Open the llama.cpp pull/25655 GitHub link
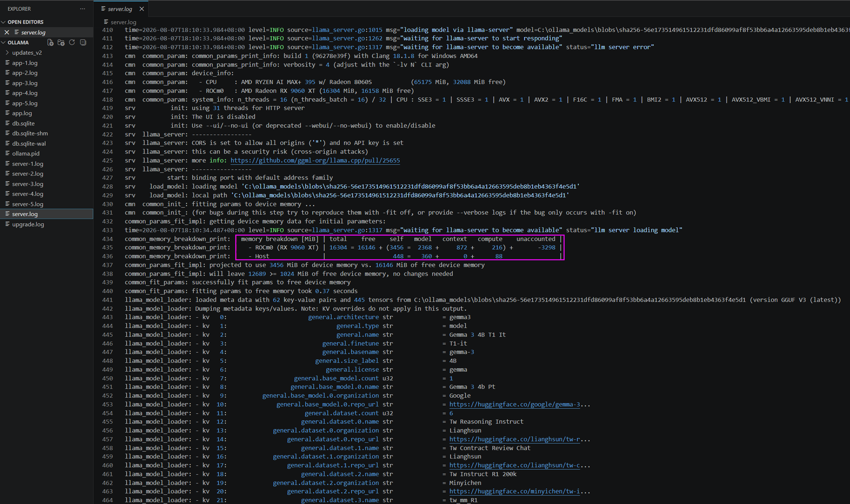 coord(315,160)
